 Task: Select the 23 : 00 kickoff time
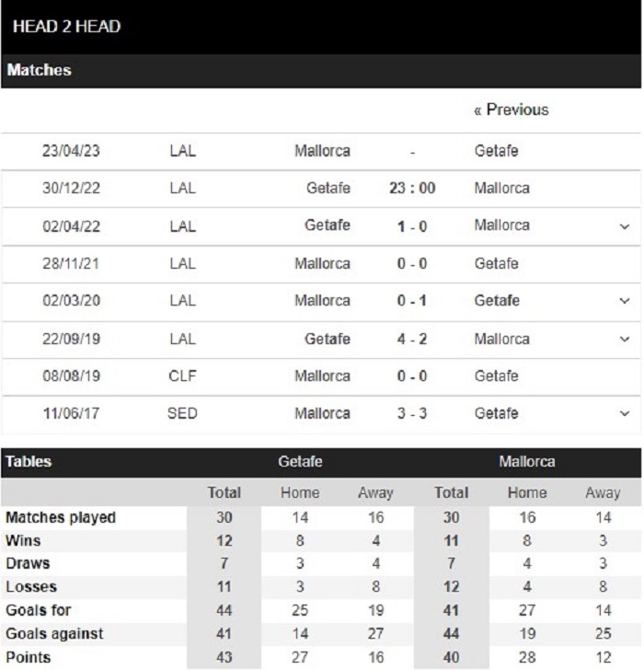pos(412,188)
